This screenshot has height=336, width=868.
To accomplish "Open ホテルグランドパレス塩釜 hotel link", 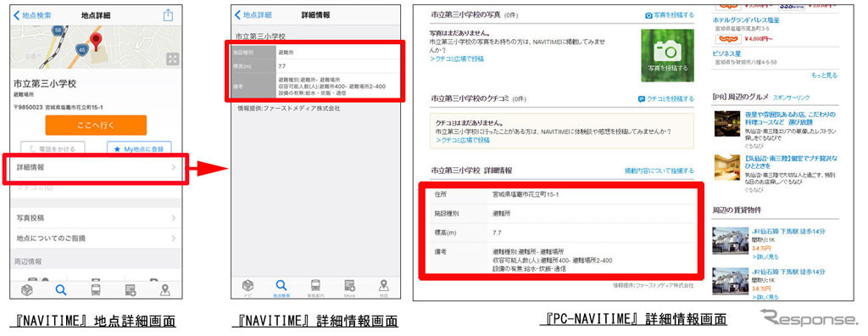I will tap(746, 20).
